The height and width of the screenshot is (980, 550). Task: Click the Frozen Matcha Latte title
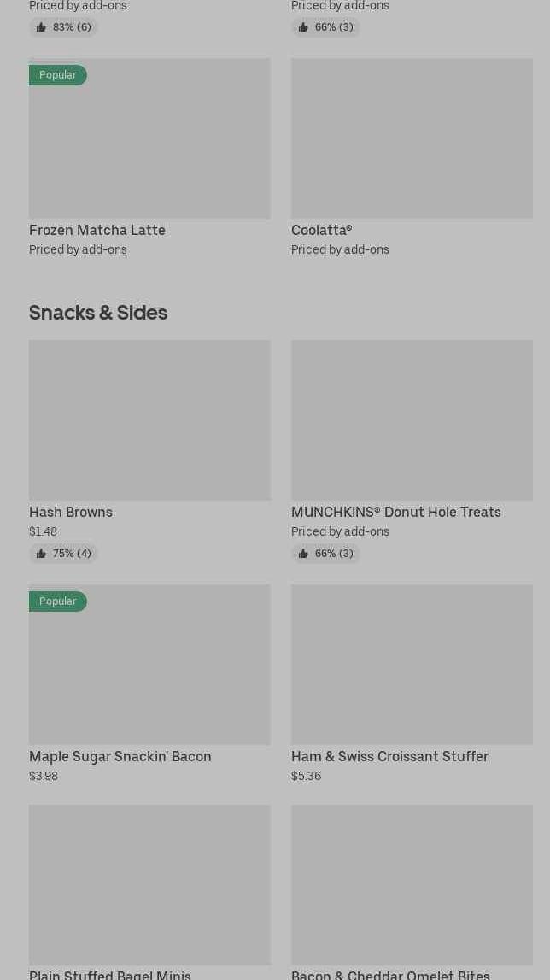point(97,230)
